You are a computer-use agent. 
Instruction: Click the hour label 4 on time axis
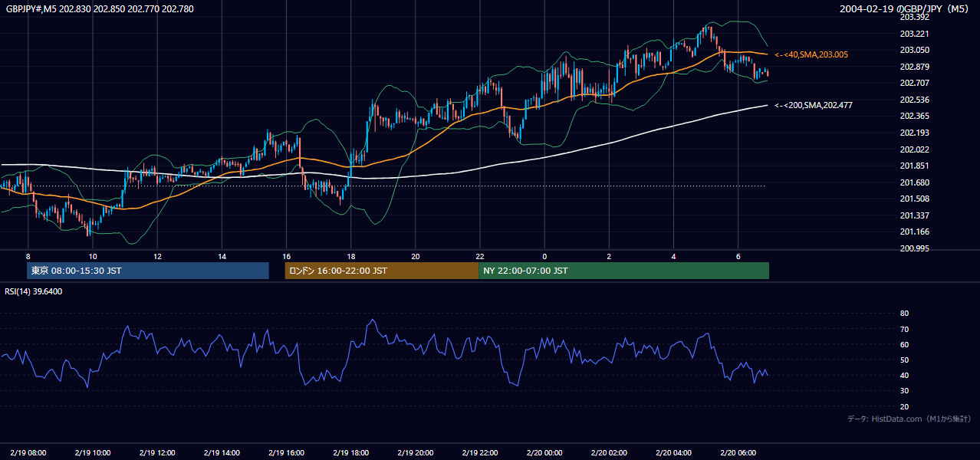pos(673,256)
